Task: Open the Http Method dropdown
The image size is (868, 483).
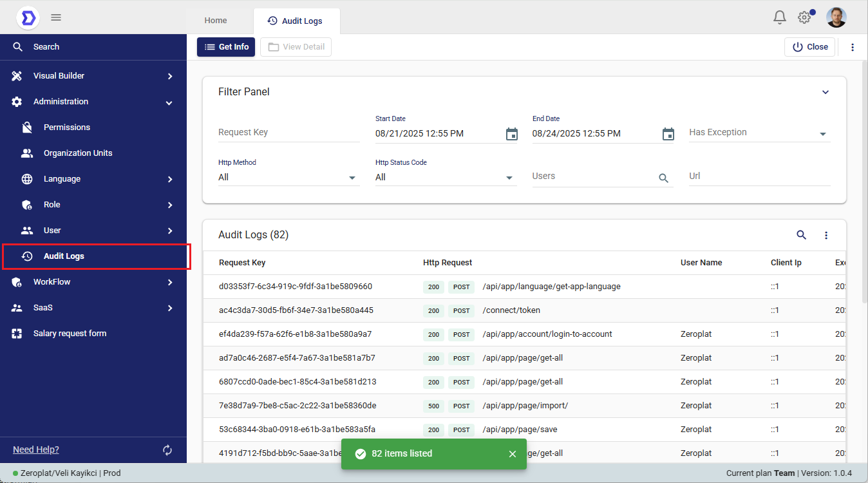Action: click(x=288, y=177)
